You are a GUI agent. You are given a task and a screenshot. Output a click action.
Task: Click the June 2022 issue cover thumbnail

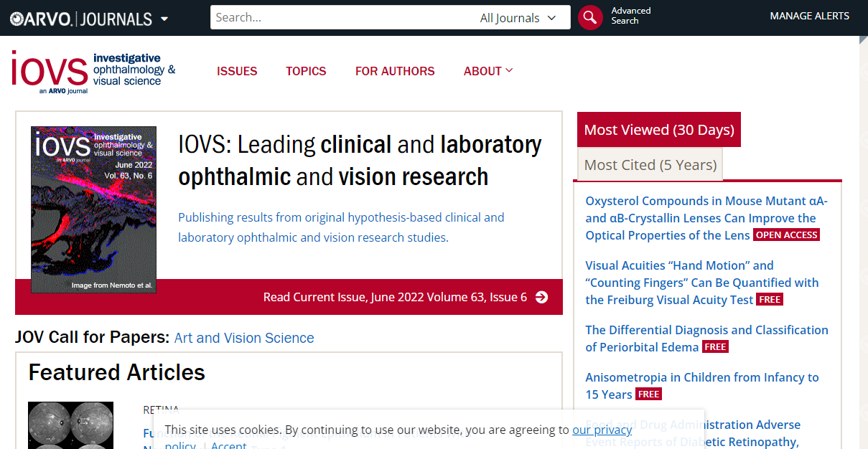point(93,209)
